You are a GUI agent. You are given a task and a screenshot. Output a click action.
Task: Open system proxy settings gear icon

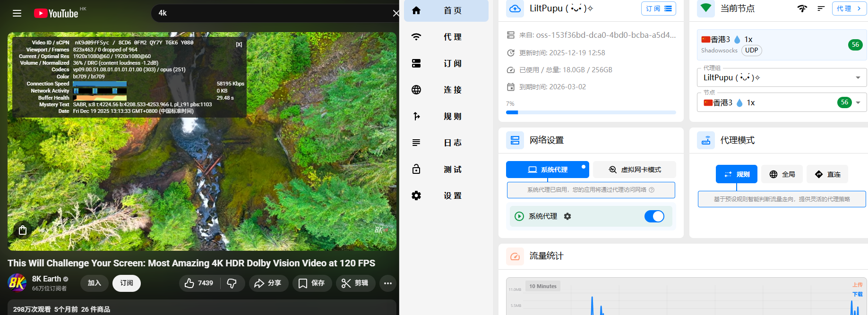point(567,216)
